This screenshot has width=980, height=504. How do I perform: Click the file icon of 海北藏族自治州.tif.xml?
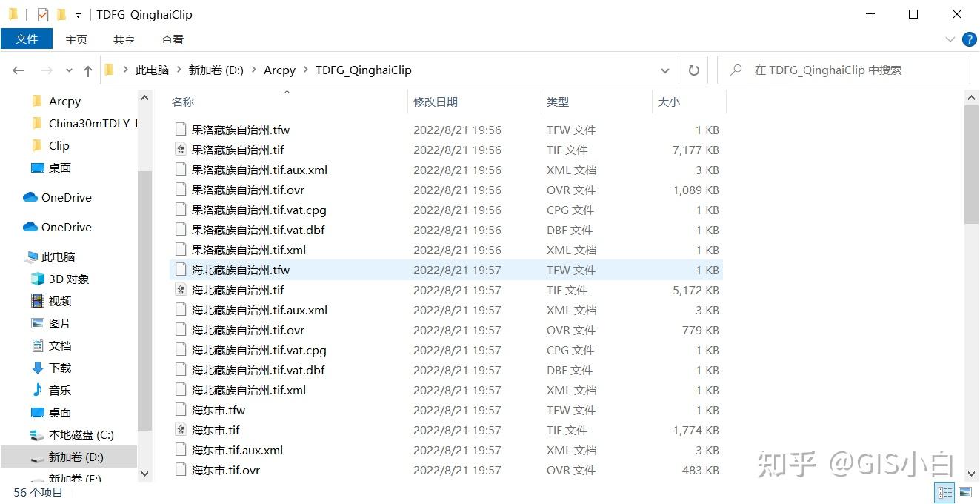coord(180,390)
